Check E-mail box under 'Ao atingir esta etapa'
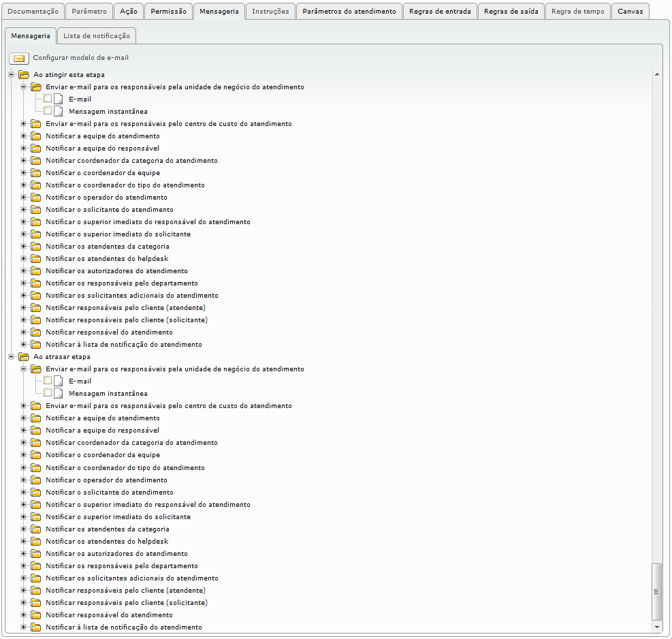672x639 pixels. click(x=48, y=99)
